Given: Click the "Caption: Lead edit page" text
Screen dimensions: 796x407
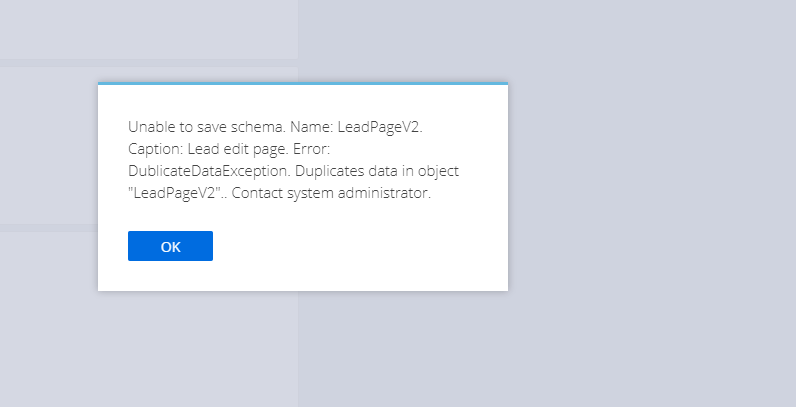Looking at the screenshot, I should [x=208, y=149].
